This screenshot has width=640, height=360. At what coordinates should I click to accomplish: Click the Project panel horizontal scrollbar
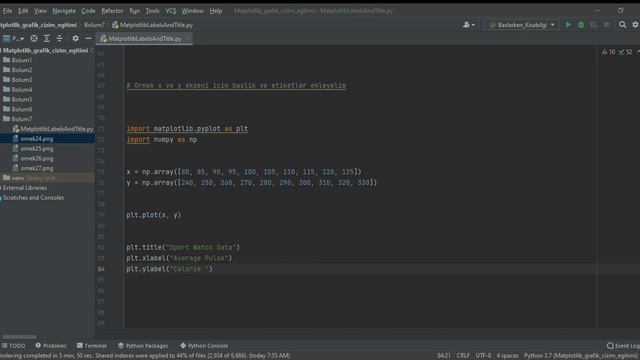point(19,337)
